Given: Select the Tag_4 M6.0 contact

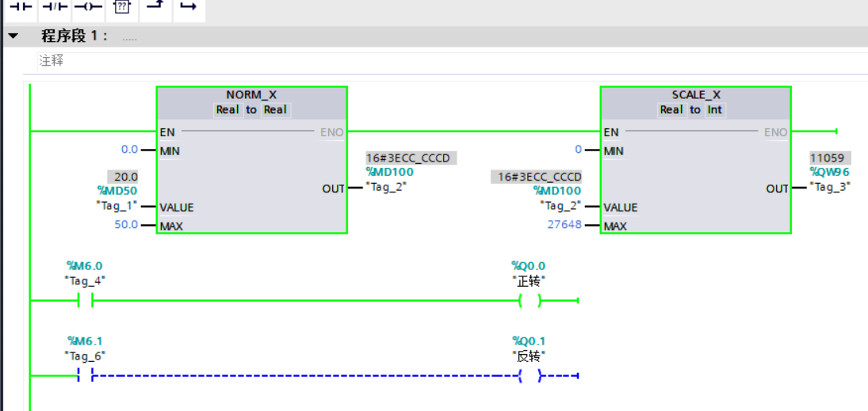Looking at the screenshot, I should point(86,300).
